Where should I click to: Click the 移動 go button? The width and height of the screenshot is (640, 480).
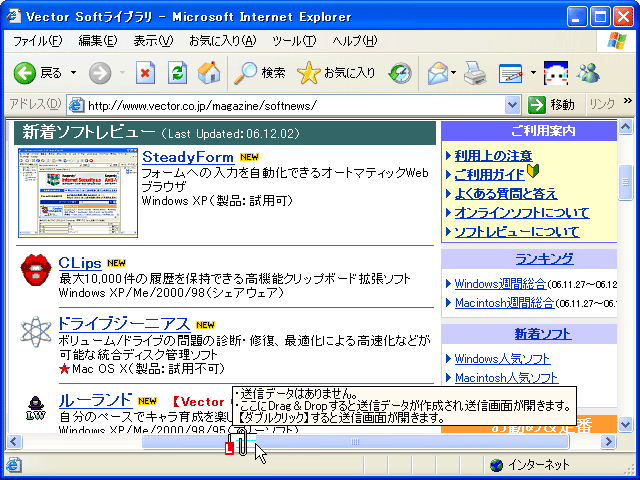tap(551, 106)
